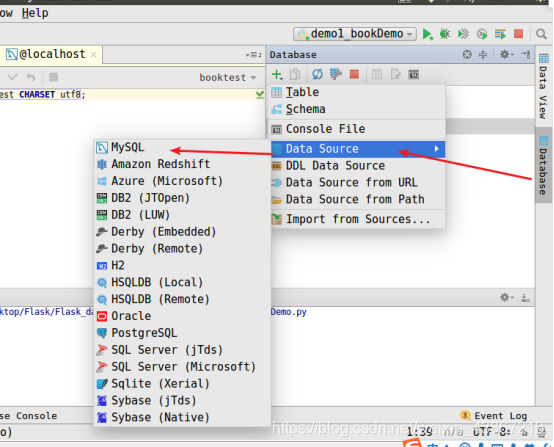This screenshot has width=554, height=447.
Task: Cancel running statements gray square icon
Action: (x=53, y=77)
